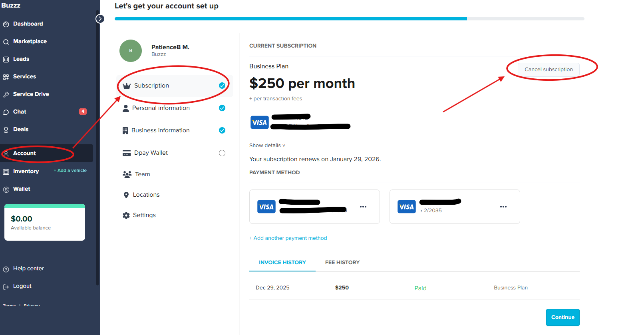Click Add another payment method
The image size is (644, 335).
pyautogui.click(x=288, y=238)
